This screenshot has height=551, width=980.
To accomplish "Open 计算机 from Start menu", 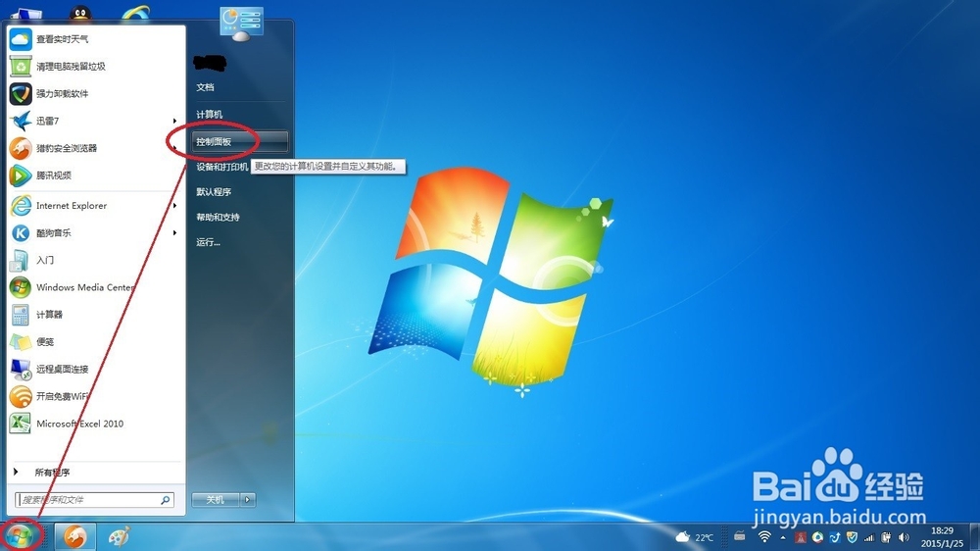I will (210, 115).
